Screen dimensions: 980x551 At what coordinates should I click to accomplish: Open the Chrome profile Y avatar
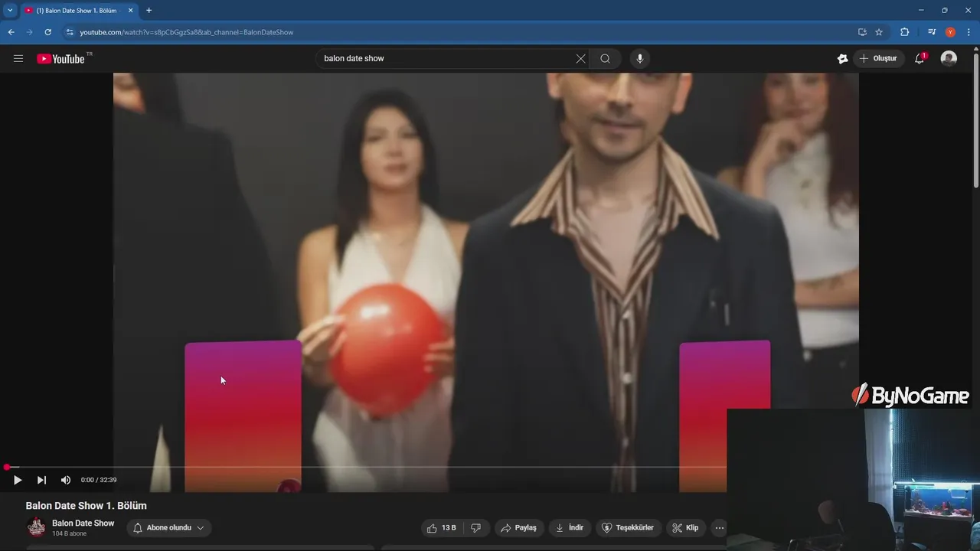pos(950,32)
